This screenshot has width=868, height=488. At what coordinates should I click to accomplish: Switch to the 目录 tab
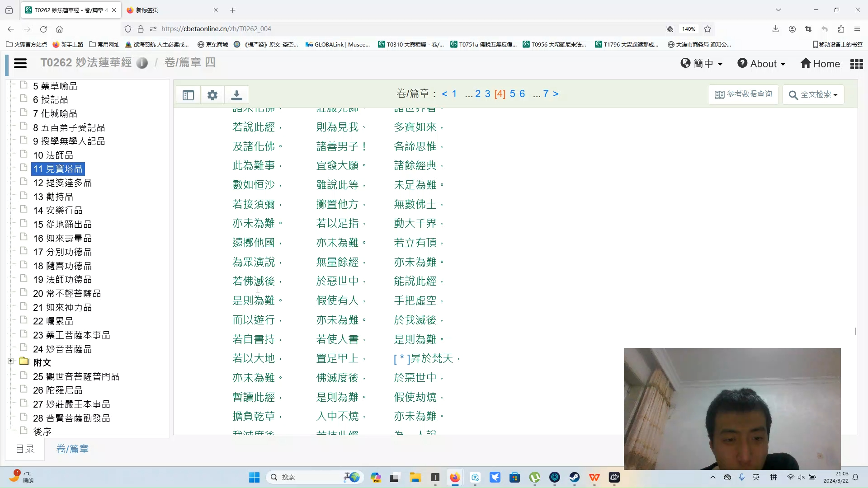(x=25, y=449)
